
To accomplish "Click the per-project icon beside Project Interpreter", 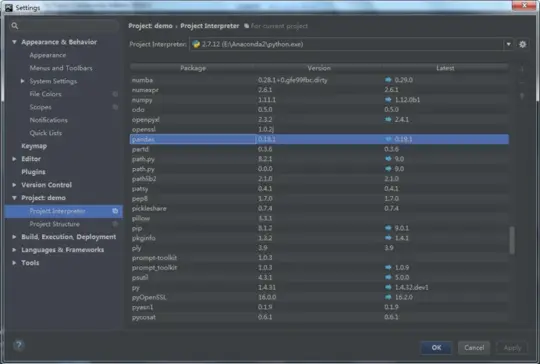I will pyautogui.click(x=115, y=211).
